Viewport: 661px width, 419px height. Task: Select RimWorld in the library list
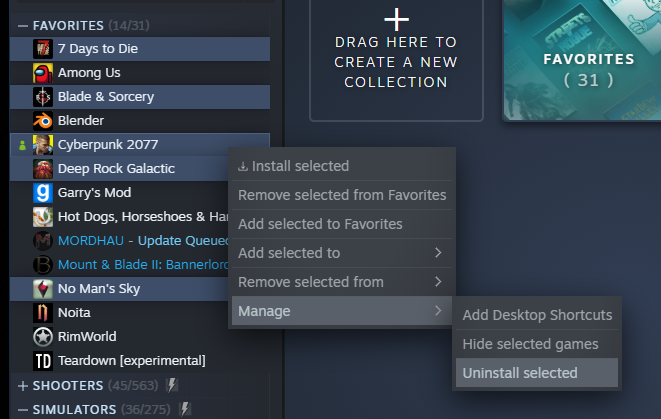(x=140, y=337)
